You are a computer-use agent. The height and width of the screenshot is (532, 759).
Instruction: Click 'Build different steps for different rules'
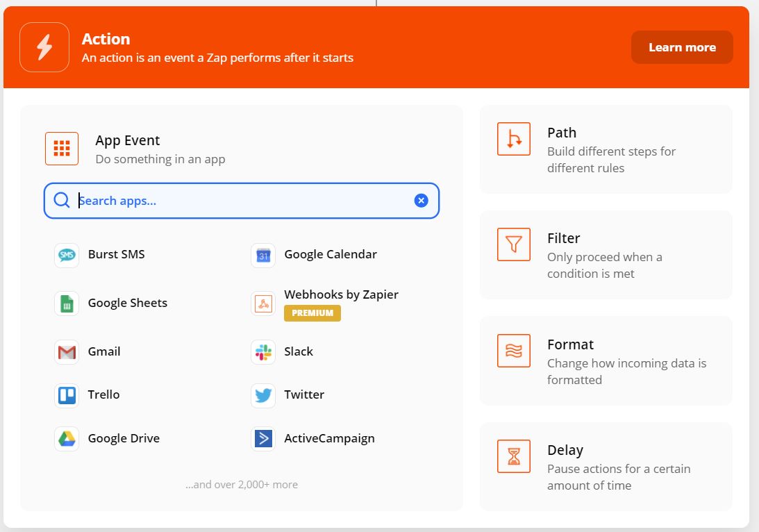[x=611, y=160]
